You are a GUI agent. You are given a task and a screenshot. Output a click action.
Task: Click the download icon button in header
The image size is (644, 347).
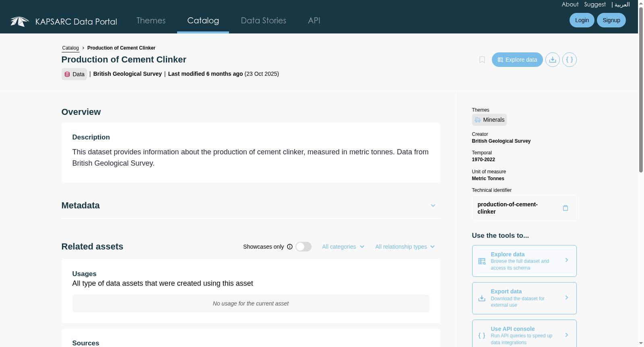point(553,60)
